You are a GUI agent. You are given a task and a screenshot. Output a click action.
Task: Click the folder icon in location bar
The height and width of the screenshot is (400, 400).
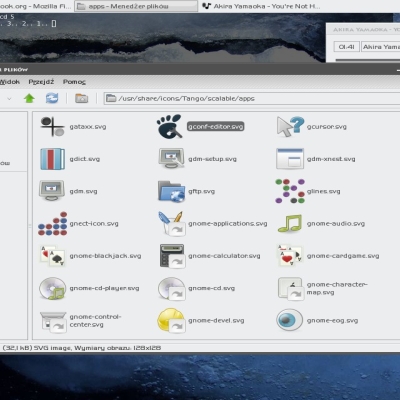click(x=111, y=98)
